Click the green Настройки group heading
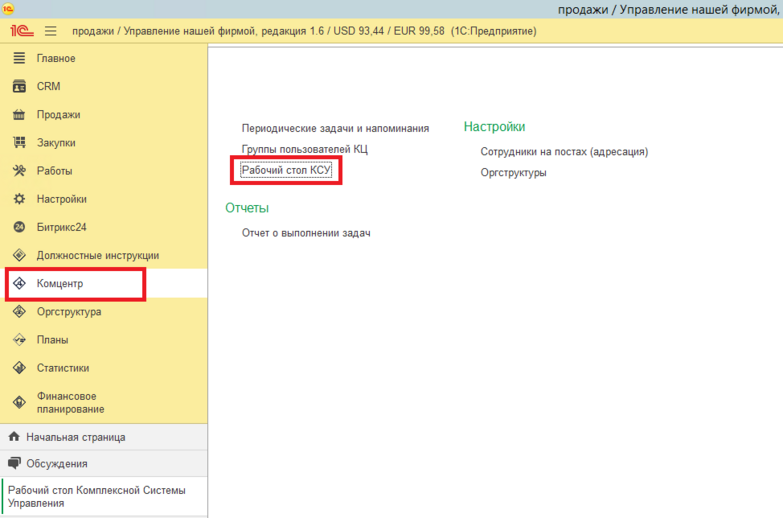This screenshot has width=783, height=518. pyautogui.click(x=494, y=127)
